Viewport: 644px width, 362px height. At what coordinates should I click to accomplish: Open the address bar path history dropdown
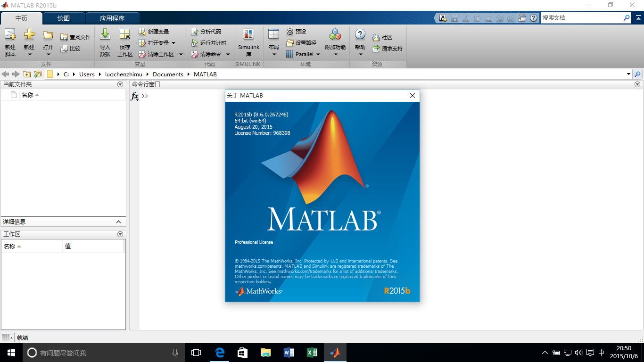click(x=628, y=74)
